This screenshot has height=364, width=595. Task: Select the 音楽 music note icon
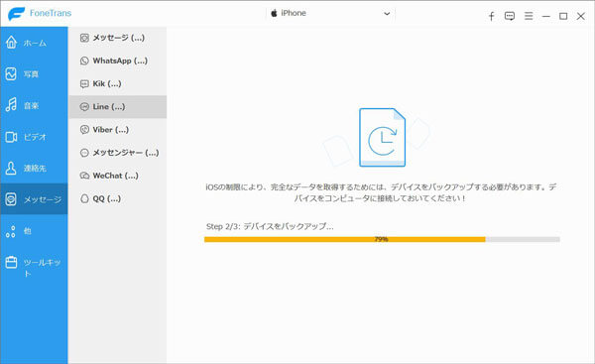click(11, 105)
